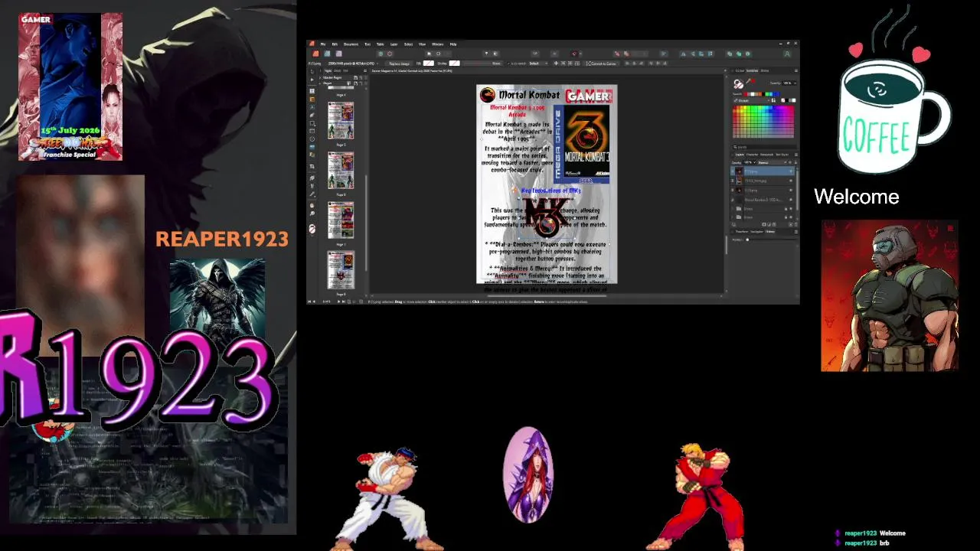Switch to the Navigator tab

[756, 231]
